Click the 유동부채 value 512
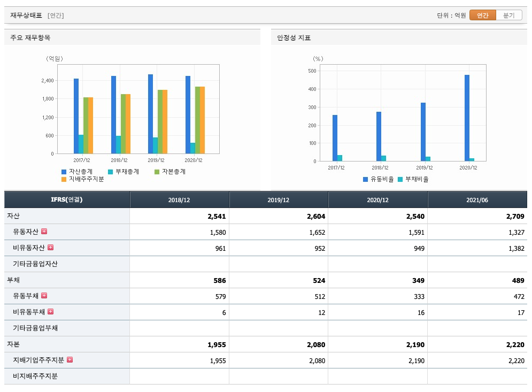 pos(320,297)
